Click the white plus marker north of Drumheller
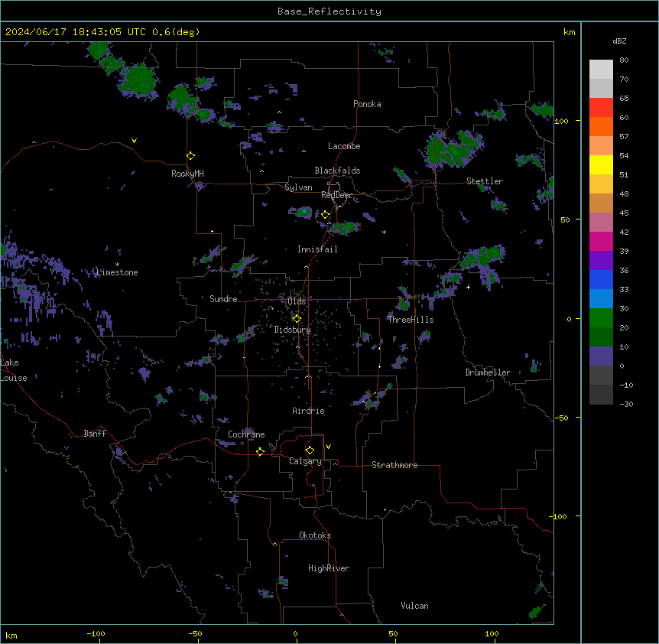This screenshot has width=659, height=644. 468,287
